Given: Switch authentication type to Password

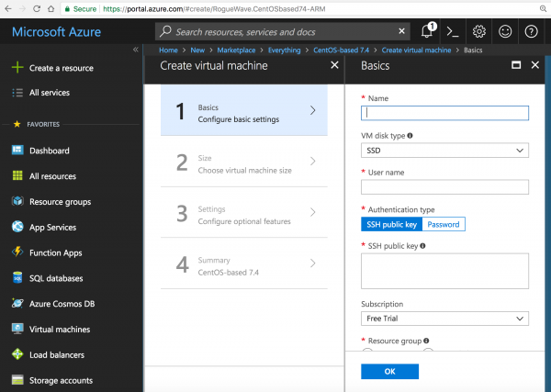Looking at the screenshot, I should (x=444, y=224).
